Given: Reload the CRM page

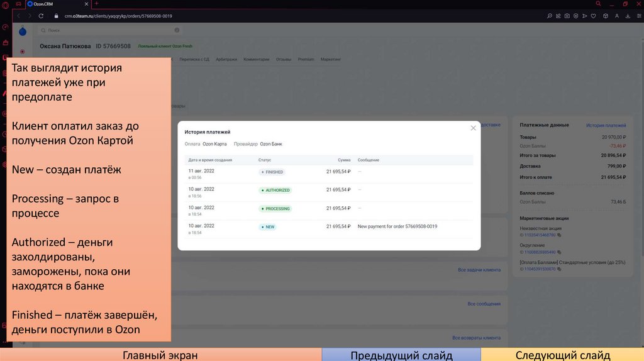Looking at the screenshot, I should [x=41, y=16].
